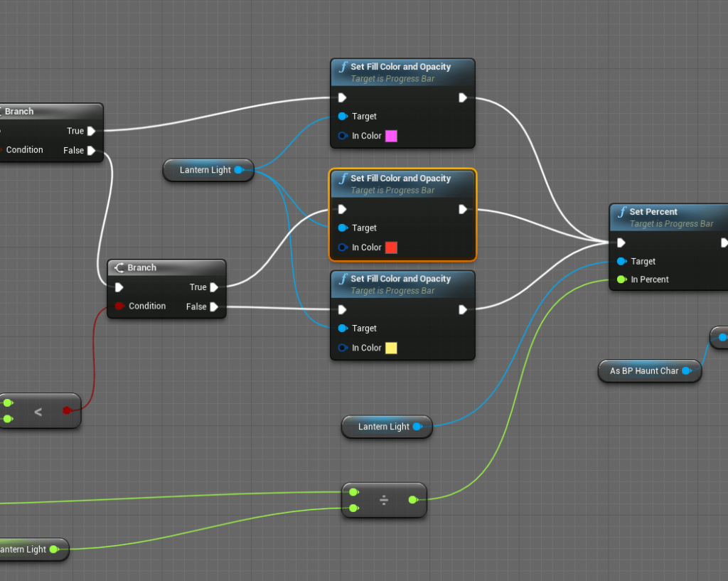Select the Set Percent node title
Image resolution: width=728 pixels, height=581 pixels.
click(x=653, y=212)
